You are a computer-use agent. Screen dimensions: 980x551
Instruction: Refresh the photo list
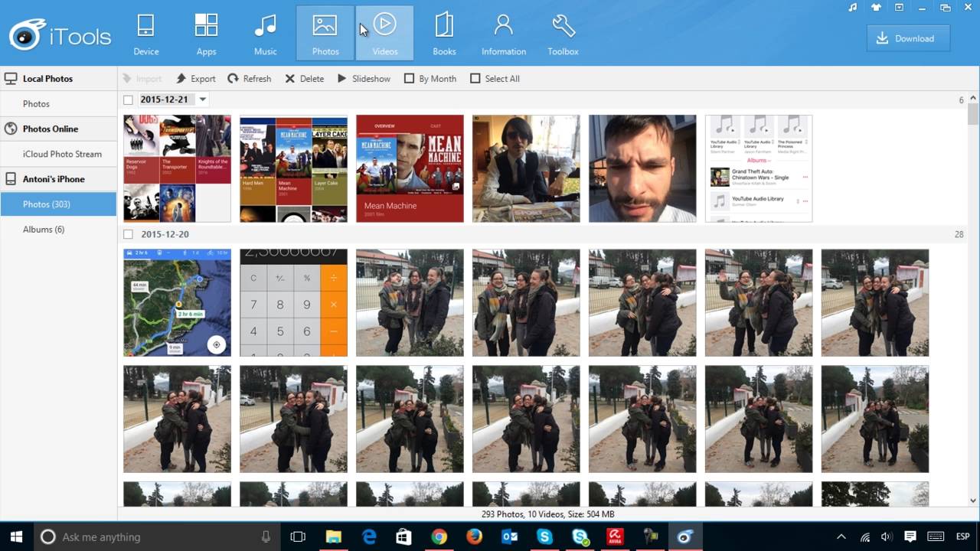point(250,79)
